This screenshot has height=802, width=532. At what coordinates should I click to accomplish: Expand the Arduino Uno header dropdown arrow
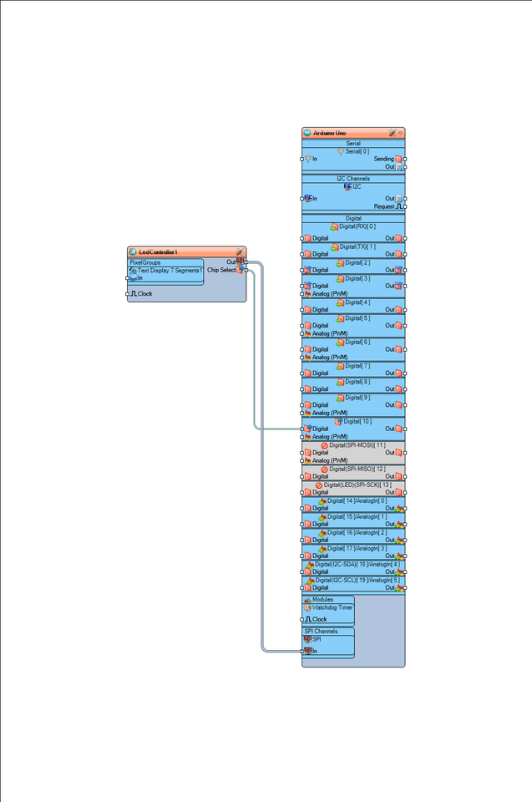click(x=401, y=133)
